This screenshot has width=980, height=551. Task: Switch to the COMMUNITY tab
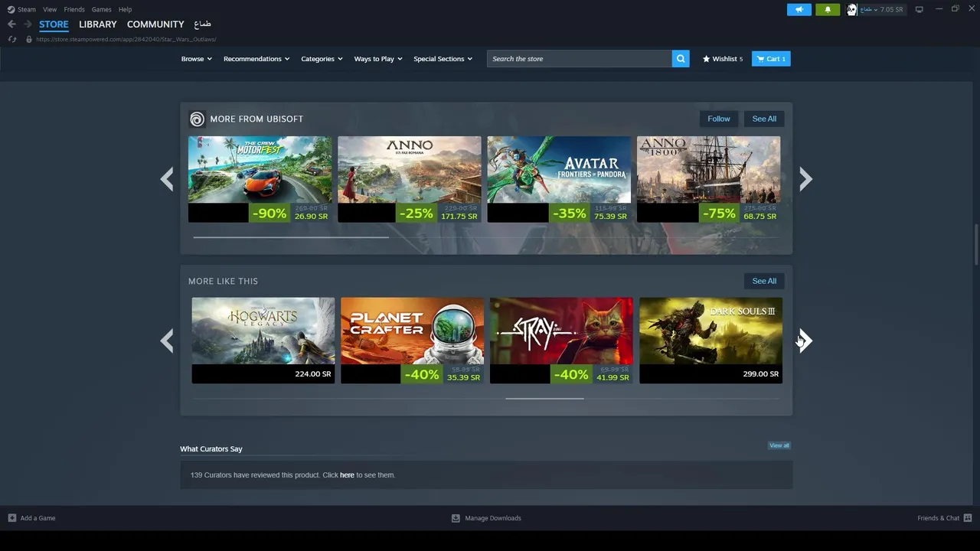(155, 24)
